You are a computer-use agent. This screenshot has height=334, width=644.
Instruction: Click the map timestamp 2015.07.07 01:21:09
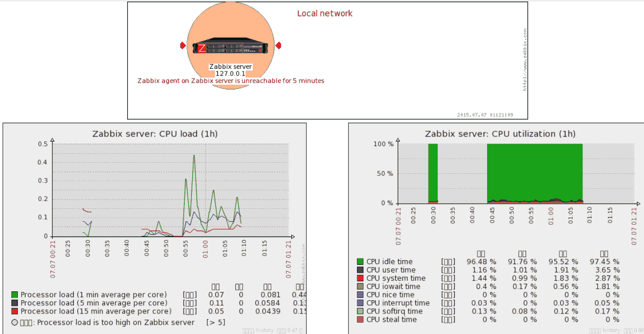point(485,115)
